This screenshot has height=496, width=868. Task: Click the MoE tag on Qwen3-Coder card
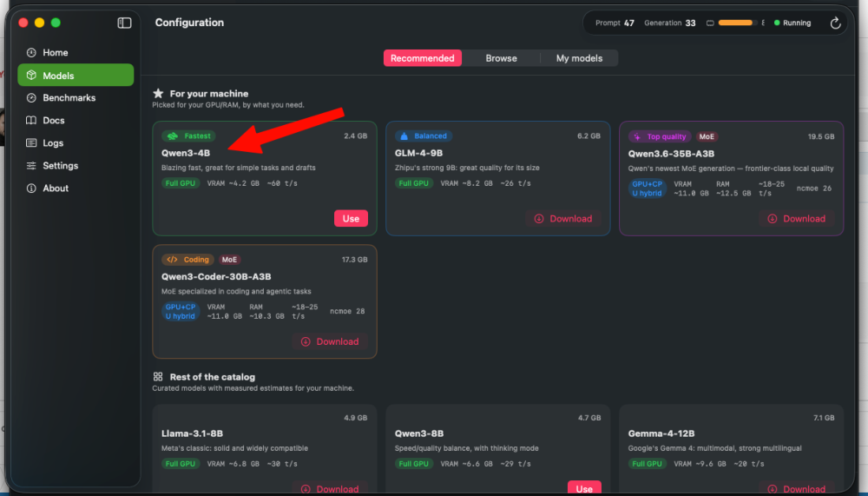pyautogui.click(x=229, y=260)
